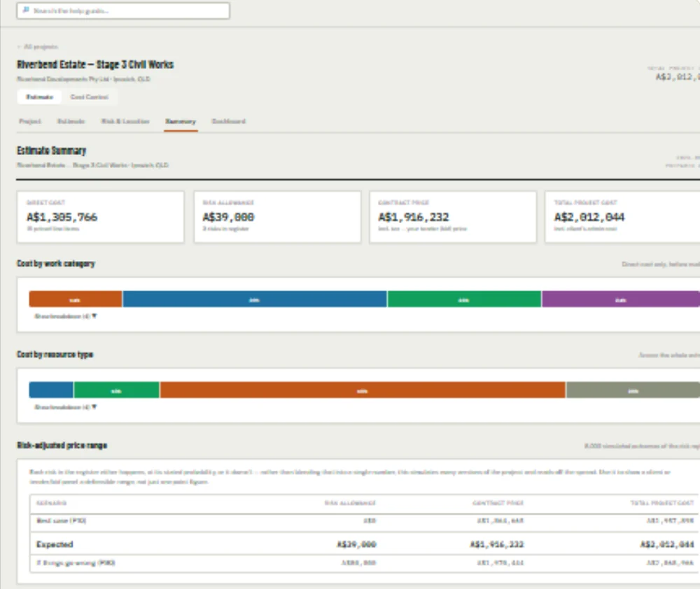This screenshot has height=589, width=700.
Task: Click the orange segment of the work category bar
Action: tap(76, 299)
